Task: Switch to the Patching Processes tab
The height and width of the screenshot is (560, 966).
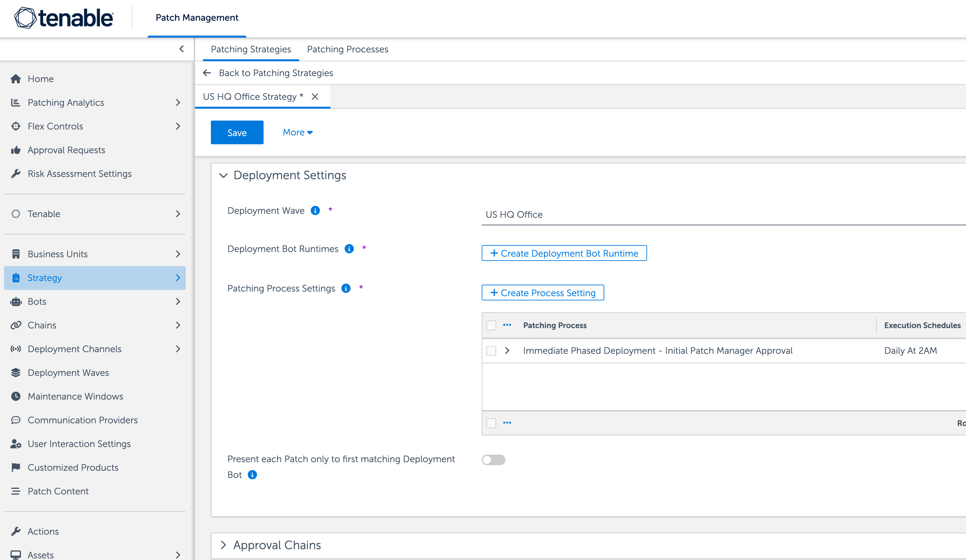Action: point(347,49)
